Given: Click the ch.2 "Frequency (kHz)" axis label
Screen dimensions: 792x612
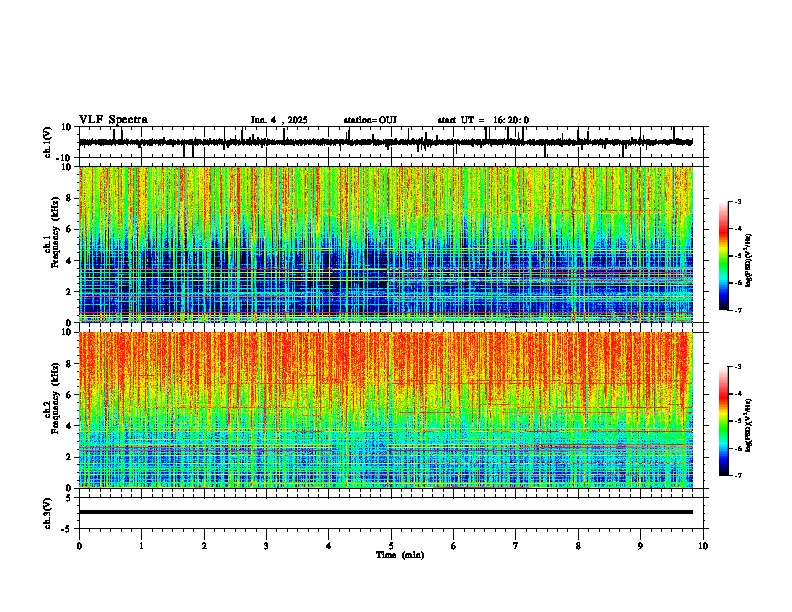Looking at the screenshot, I should 55,398.
